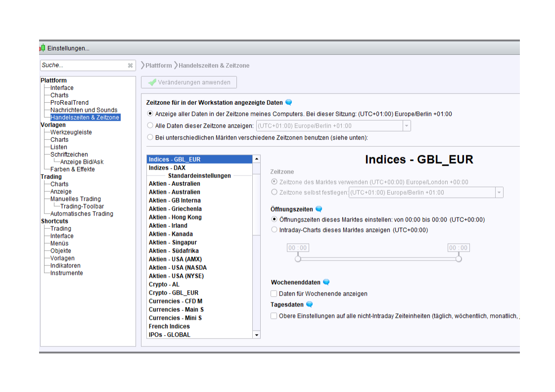Click the end handle of the opening hours slider
The width and height of the screenshot is (555, 392).
coord(459,259)
